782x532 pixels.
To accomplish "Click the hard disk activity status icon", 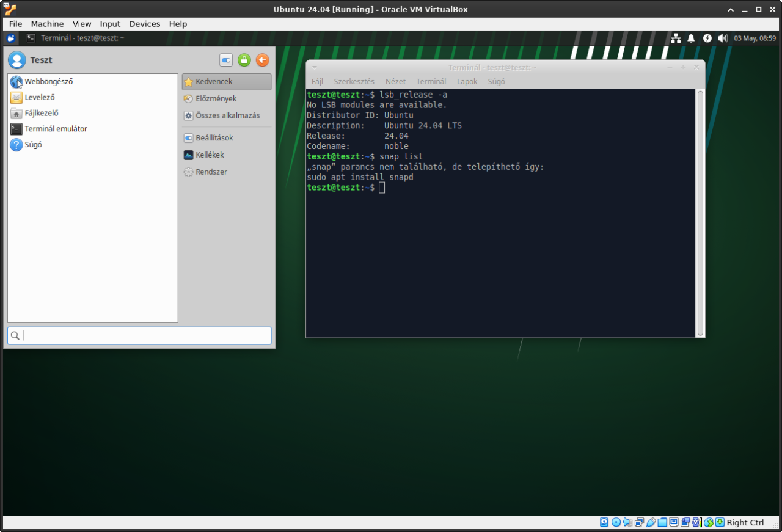I will pyautogui.click(x=604, y=522).
